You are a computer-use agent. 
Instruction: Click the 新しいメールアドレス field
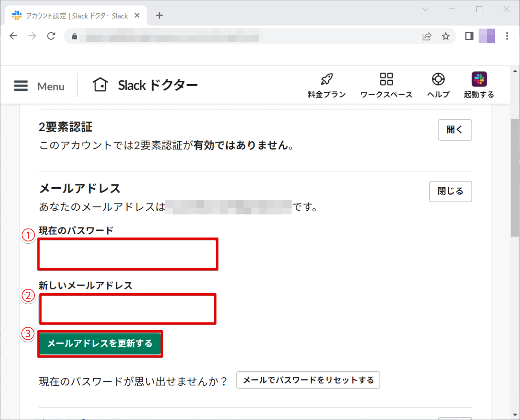[x=127, y=309]
